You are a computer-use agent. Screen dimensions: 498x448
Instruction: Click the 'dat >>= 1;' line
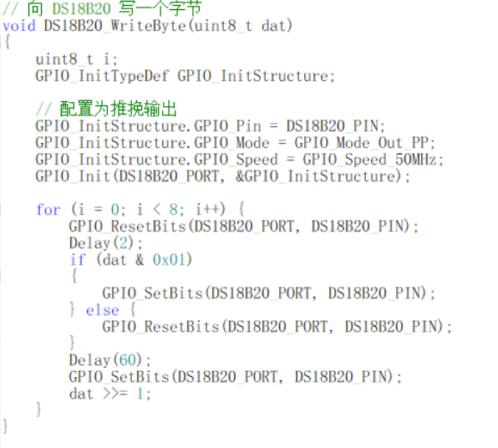click(x=110, y=394)
